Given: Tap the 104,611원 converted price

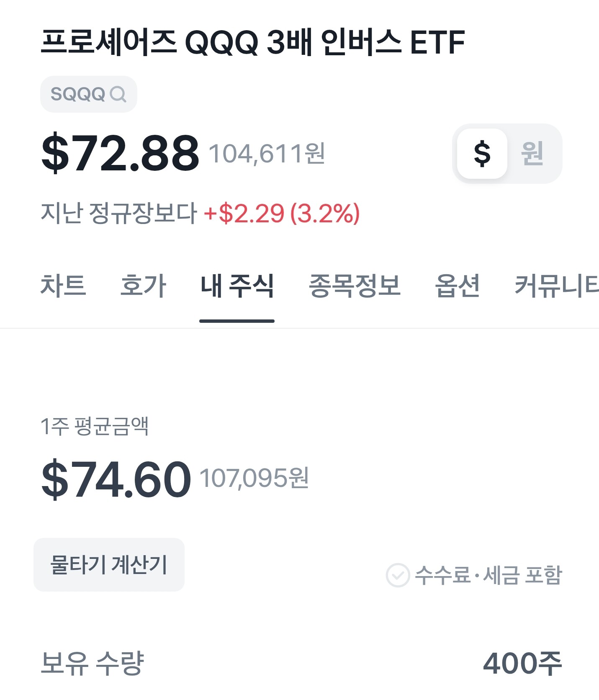Looking at the screenshot, I should click(267, 154).
